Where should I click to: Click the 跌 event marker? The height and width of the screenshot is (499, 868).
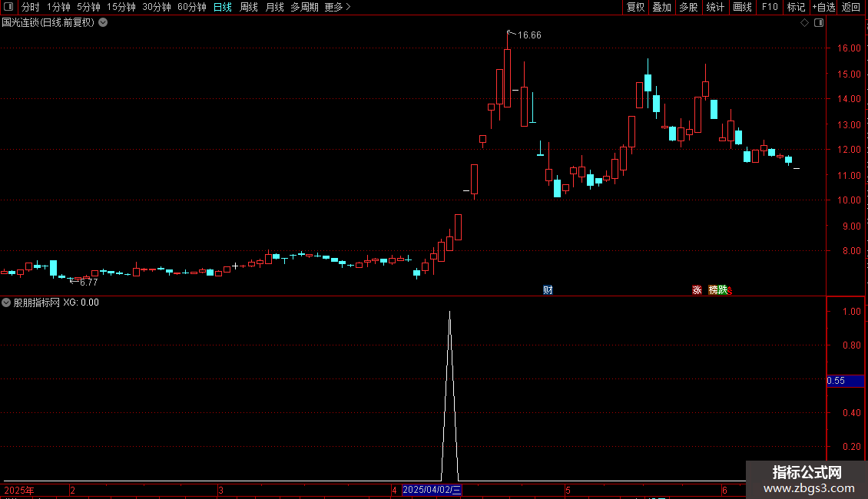pos(722,290)
